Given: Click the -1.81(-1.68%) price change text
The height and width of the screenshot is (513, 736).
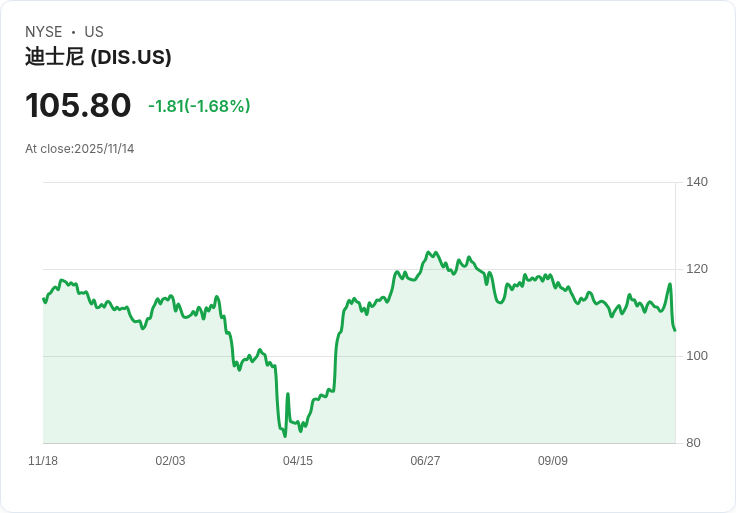Looking at the screenshot, I should coord(199,106).
